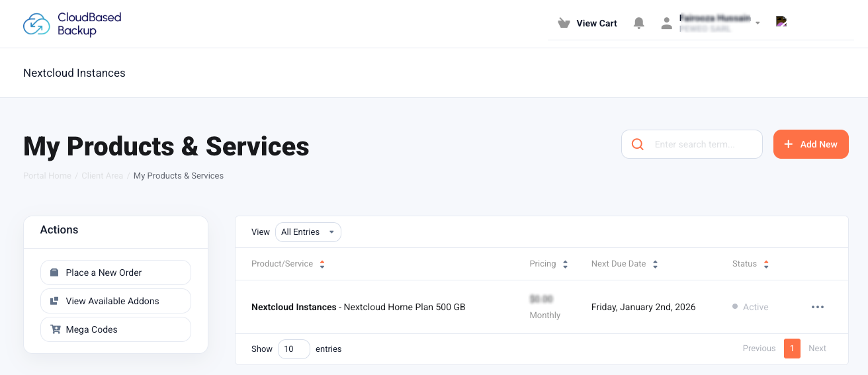The width and height of the screenshot is (868, 375).
Task: Click the View Available Addons icon
Action: click(54, 301)
